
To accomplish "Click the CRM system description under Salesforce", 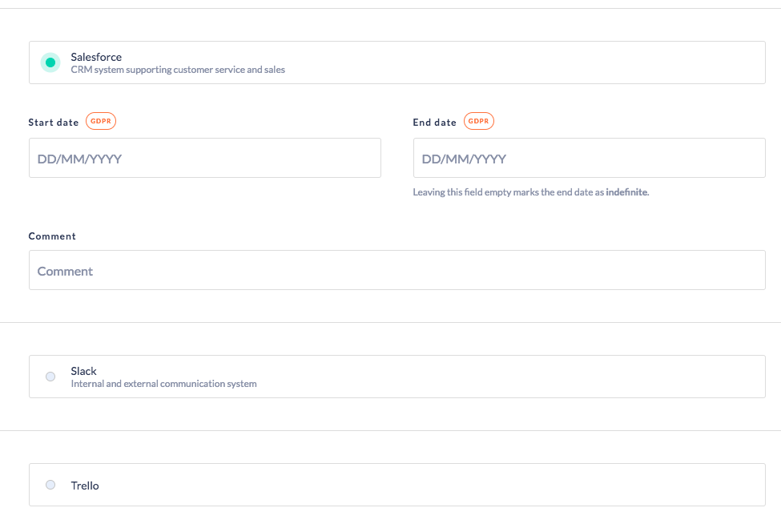I will 178,70.
